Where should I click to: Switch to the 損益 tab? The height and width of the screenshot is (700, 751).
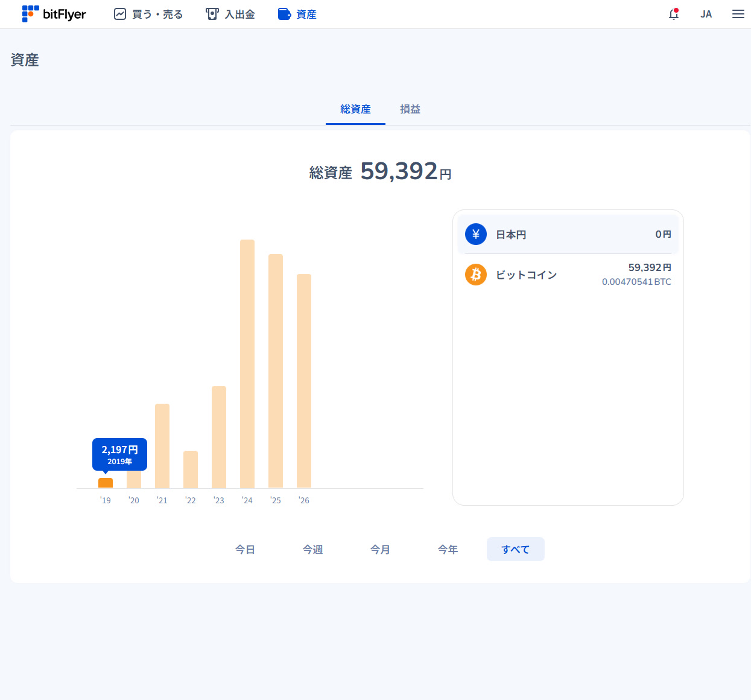point(410,109)
